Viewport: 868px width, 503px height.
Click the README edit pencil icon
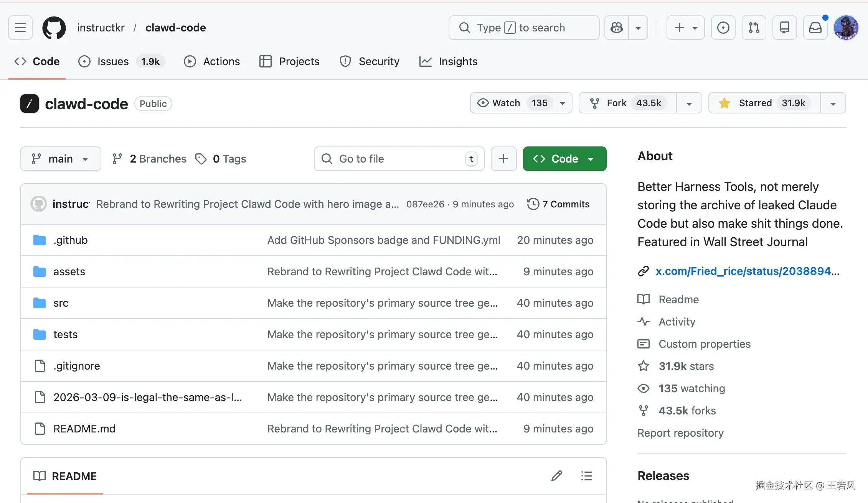(557, 476)
